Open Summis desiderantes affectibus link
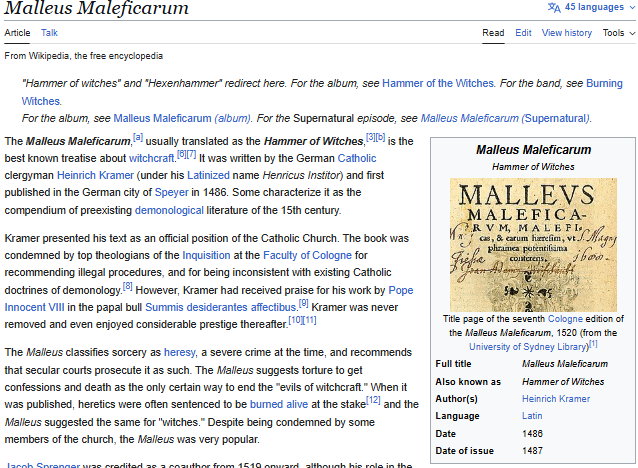638x468 pixels. pos(221,307)
